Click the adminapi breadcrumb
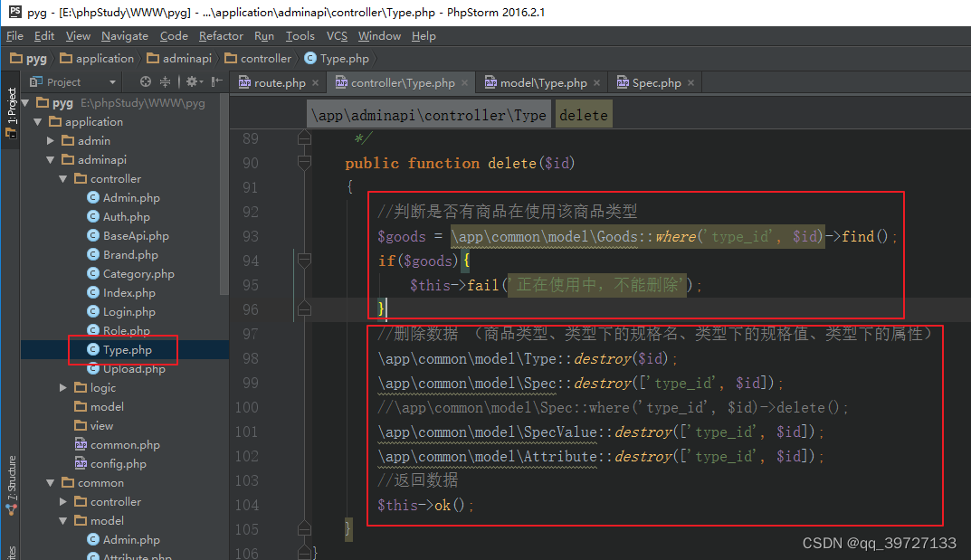971x560 pixels. point(179,58)
